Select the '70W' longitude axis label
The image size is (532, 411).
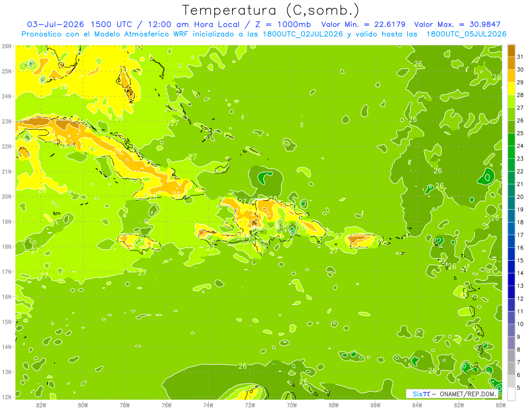pyautogui.click(x=292, y=405)
